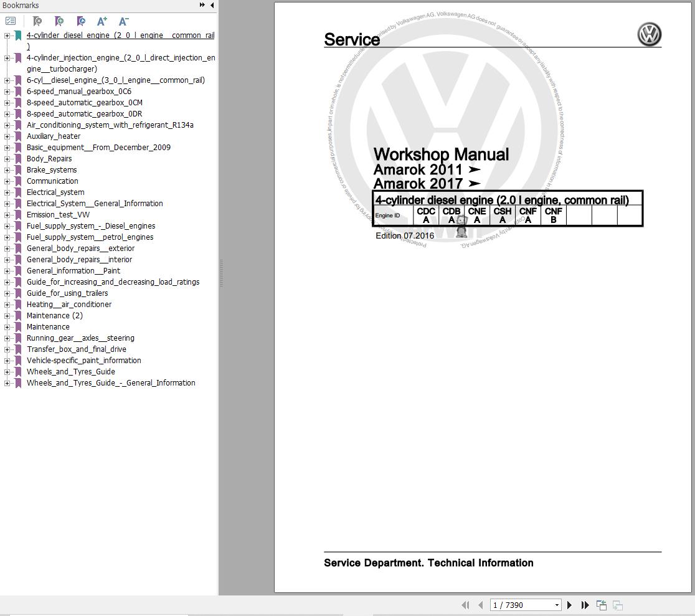Viewport: 695px width, 616px height.
Task: Go to next page button
Action: click(570, 605)
